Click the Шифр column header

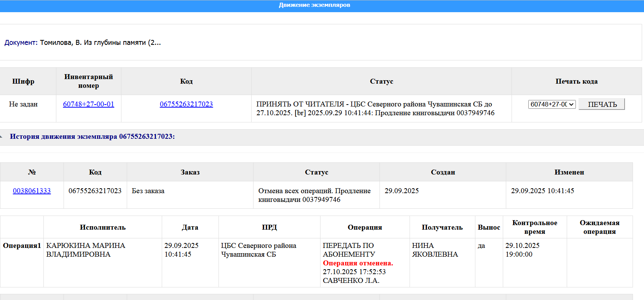point(23,81)
